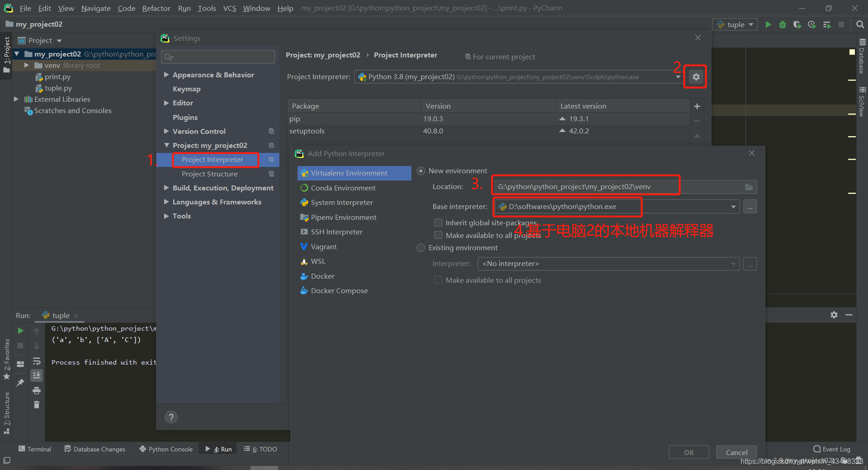Expand Appearance & Behavior settings
Screen dimensions: 868x470
tap(166, 75)
